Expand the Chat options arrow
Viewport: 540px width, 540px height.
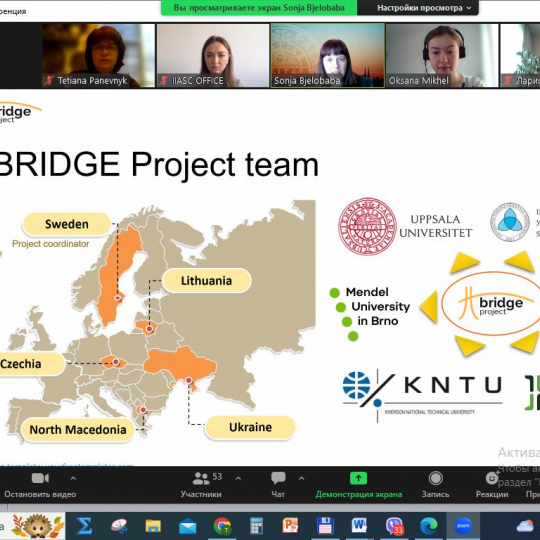301,478
